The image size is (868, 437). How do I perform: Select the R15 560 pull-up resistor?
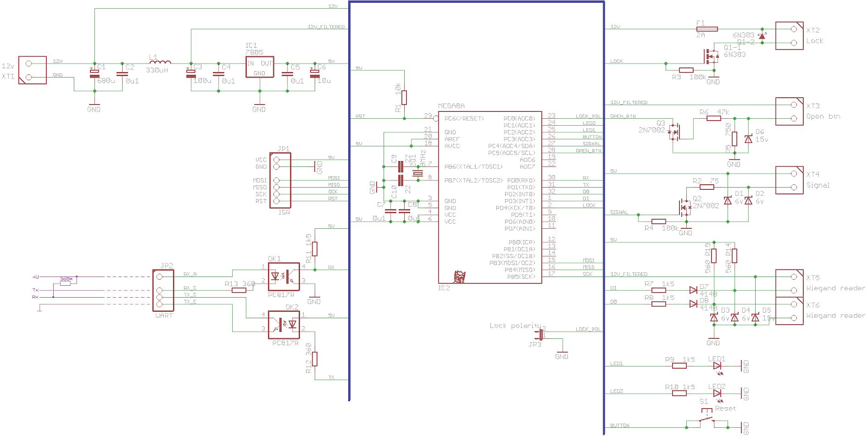pos(713,255)
